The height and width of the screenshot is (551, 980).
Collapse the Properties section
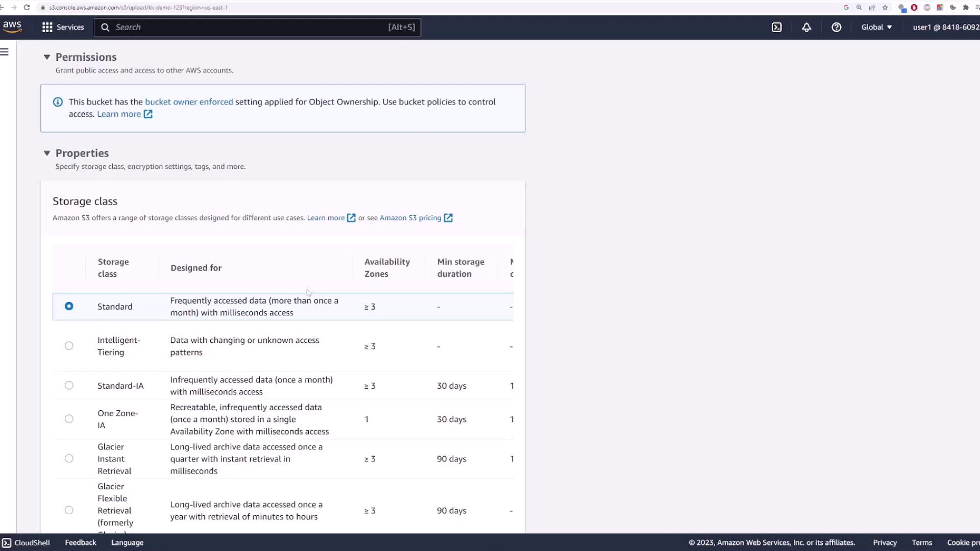(x=47, y=153)
